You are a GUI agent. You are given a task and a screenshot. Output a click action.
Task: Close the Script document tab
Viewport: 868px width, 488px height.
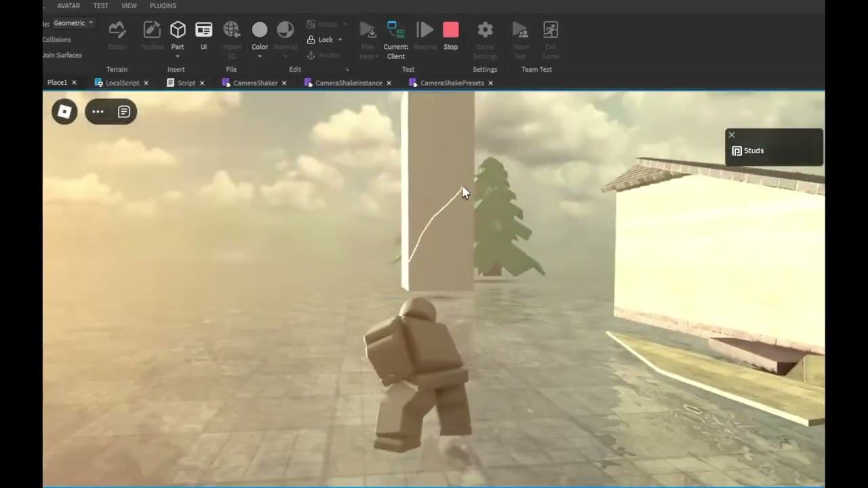pyautogui.click(x=202, y=83)
